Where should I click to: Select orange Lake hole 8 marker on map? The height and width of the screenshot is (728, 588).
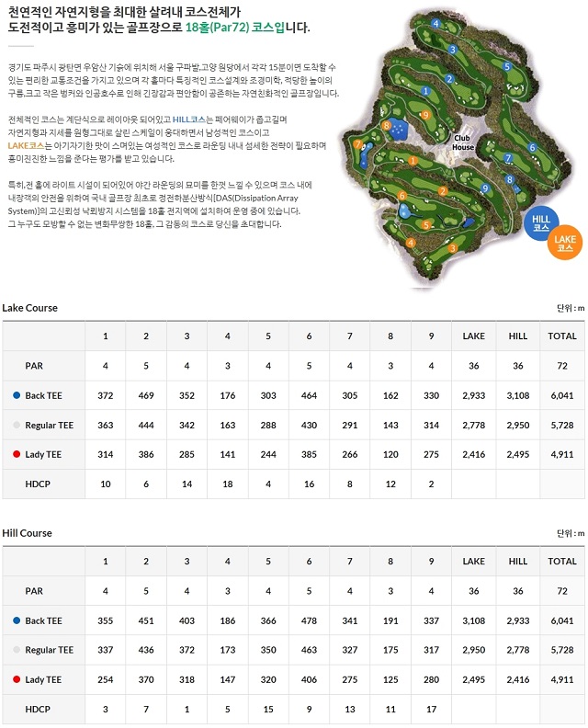point(386,125)
